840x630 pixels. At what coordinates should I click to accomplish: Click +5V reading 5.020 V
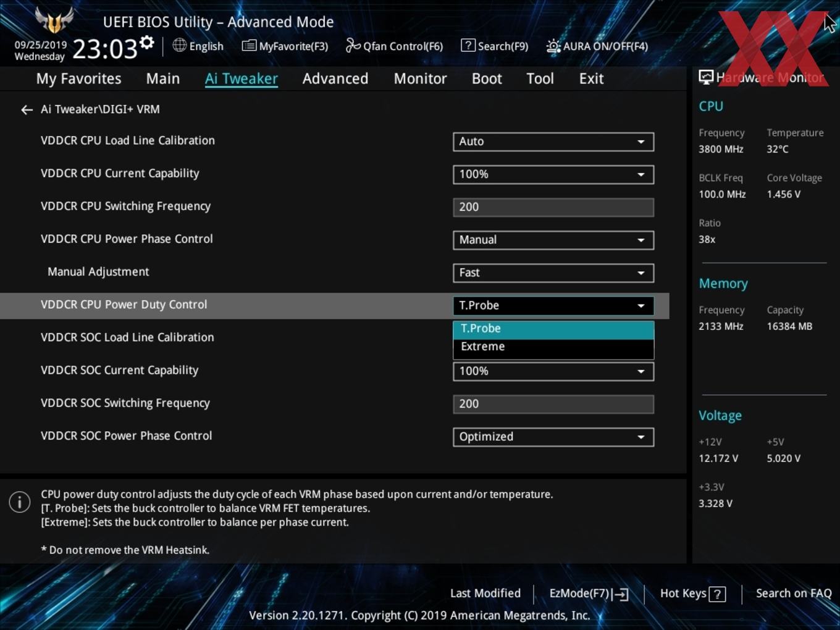[784, 459]
